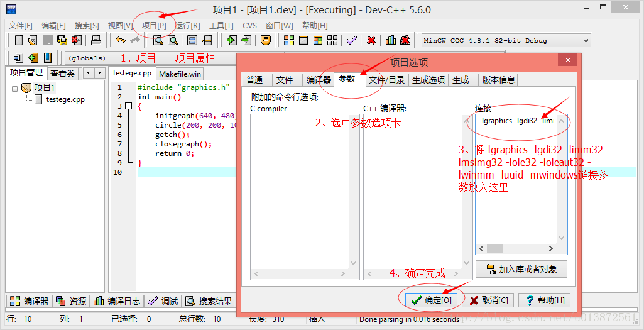Undo the last edit
The image size is (644, 330).
pos(120,40)
